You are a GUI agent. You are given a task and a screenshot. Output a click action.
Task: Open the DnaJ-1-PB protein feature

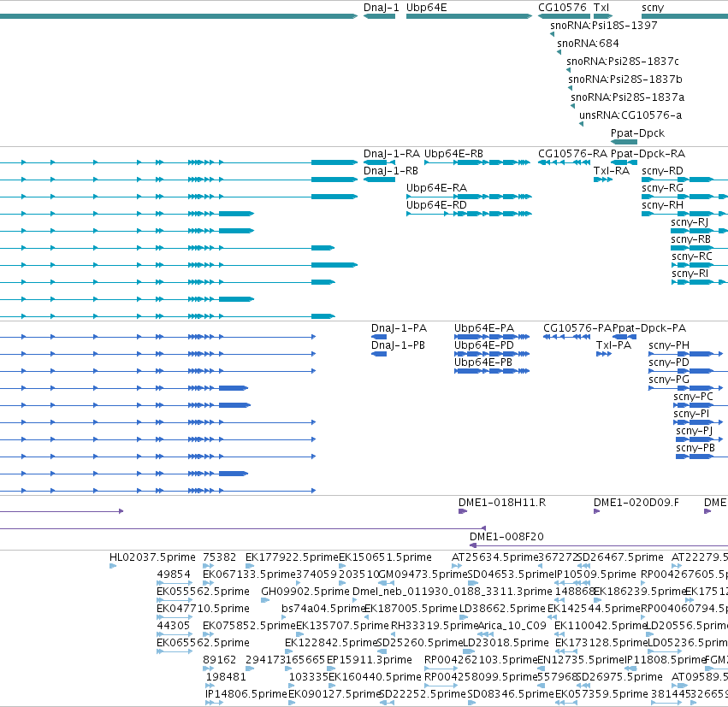click(379, 354)
